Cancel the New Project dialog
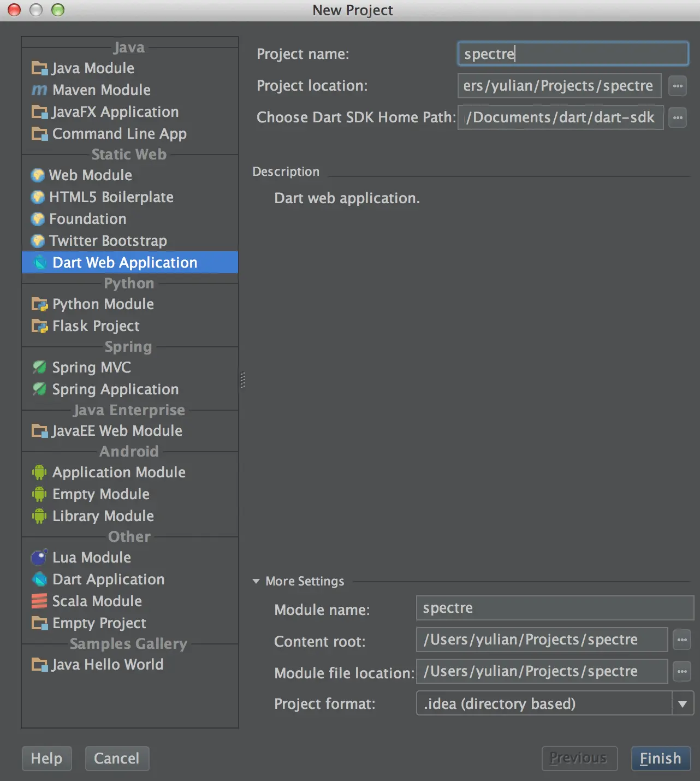Screen dimensions: 700x781 tap(117, 758)
